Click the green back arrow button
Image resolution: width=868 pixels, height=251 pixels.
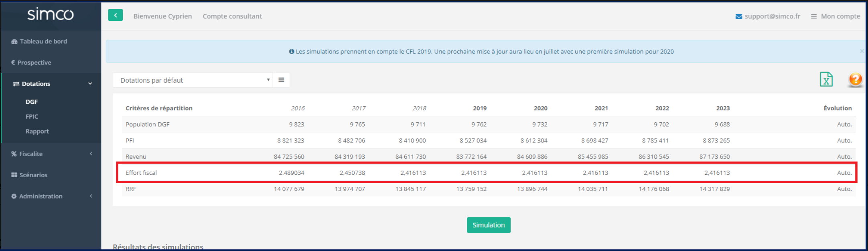click(115, 16)
